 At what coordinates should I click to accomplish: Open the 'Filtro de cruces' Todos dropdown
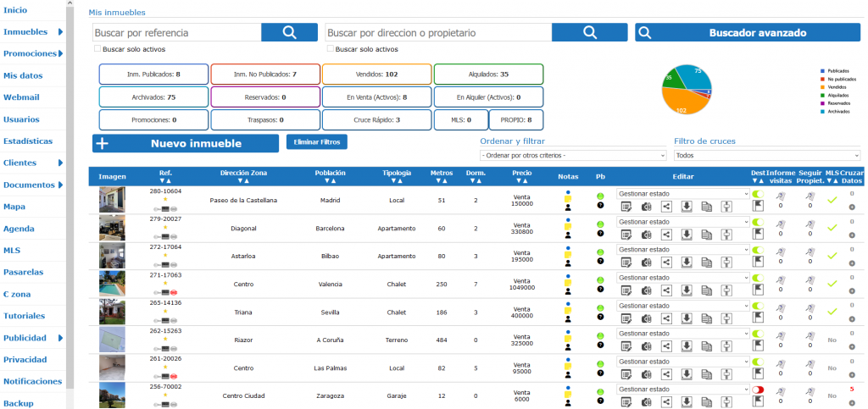point(766,156)
